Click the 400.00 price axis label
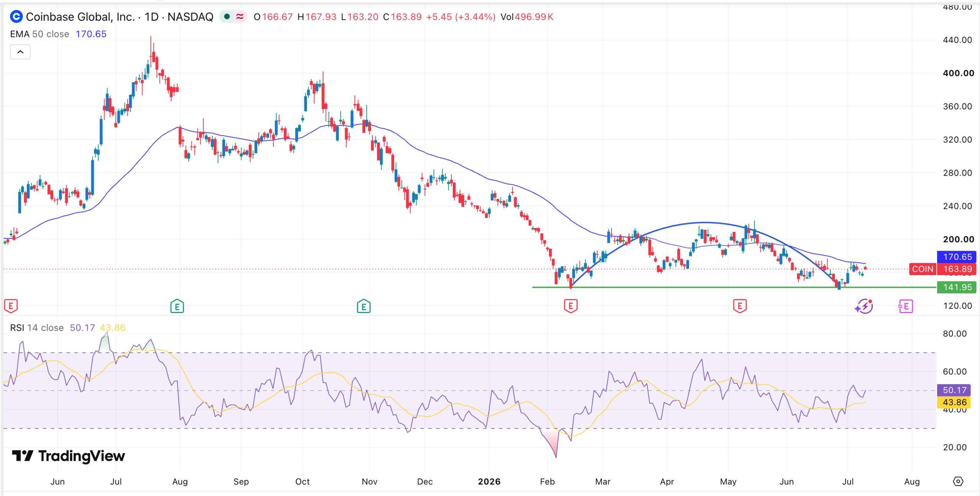The image size is (980, 496). coord(958,73)
